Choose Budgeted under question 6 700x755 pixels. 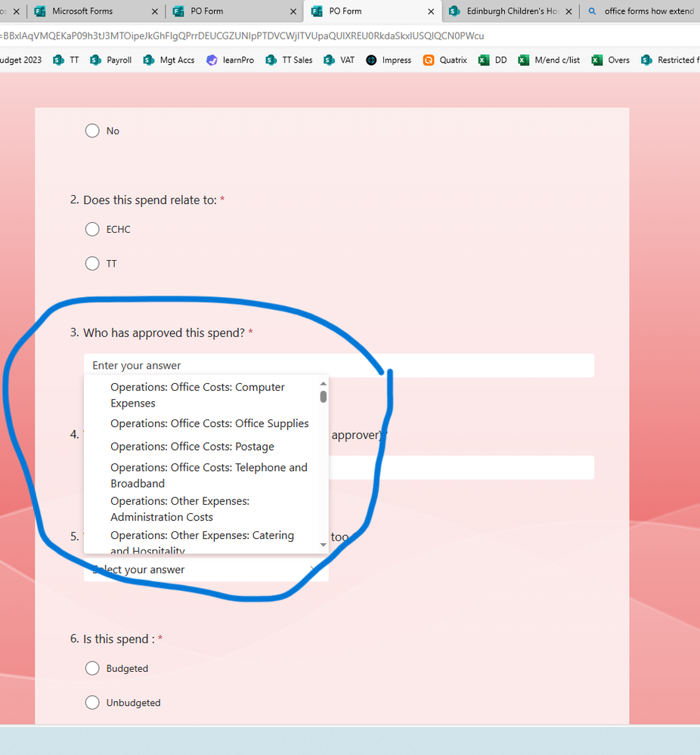click(91, 668)
